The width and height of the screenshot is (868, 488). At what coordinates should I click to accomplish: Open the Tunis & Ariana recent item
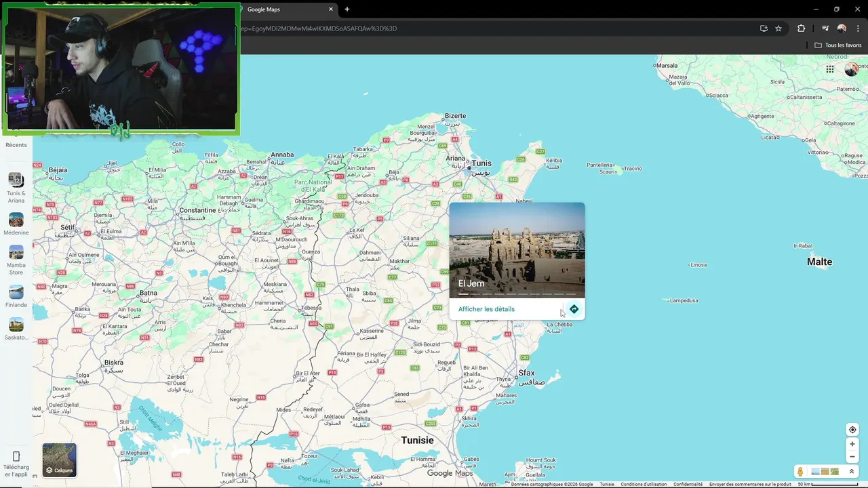pos(16,188)
